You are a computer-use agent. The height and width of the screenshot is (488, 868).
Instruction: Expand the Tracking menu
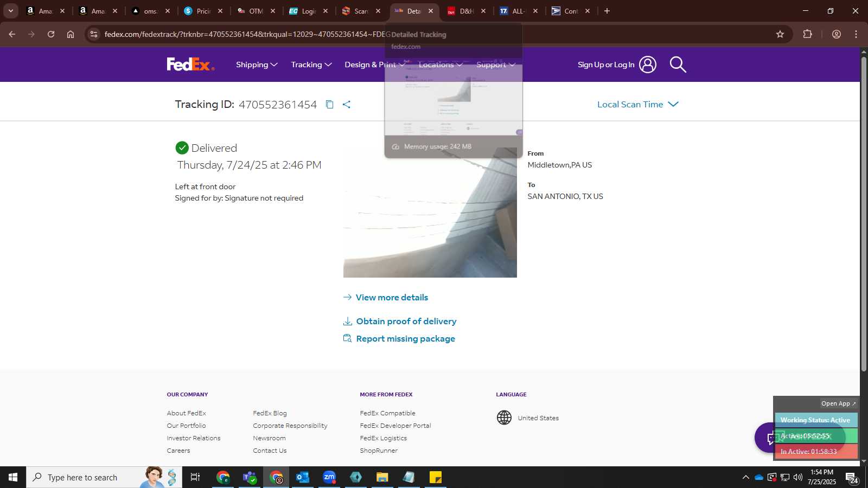click(x=311, y=65)
